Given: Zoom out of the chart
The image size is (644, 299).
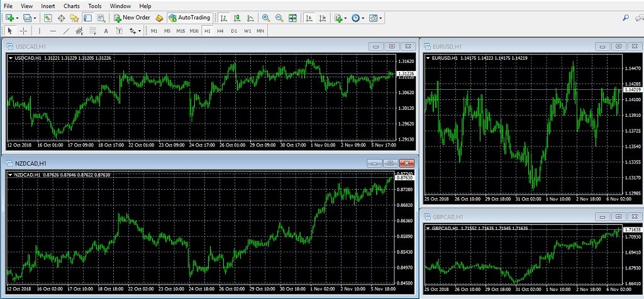Looking at the screenshot, I should [x=279, y=18].
